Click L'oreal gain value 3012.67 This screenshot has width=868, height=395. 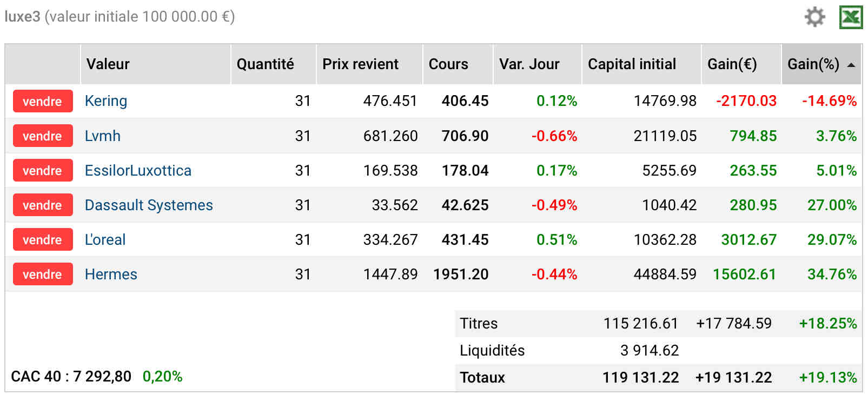pos(748,239)
